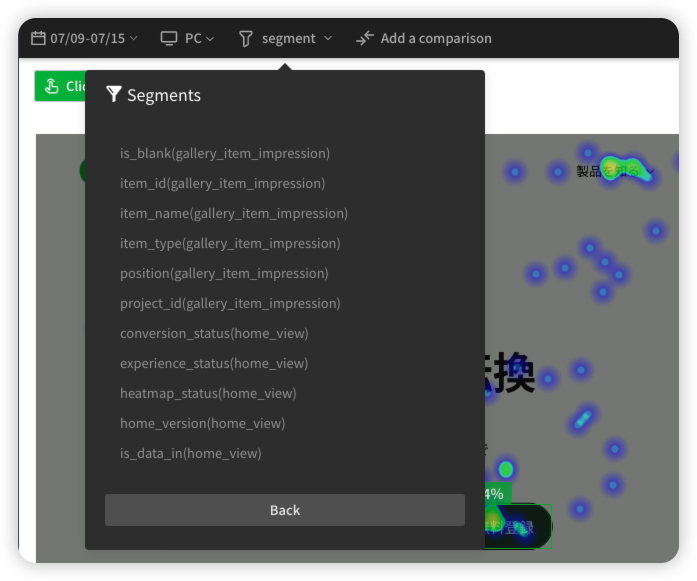Click the dark 登録 button in the heatmap
697x581 pixels.
(x=518, y=526)
